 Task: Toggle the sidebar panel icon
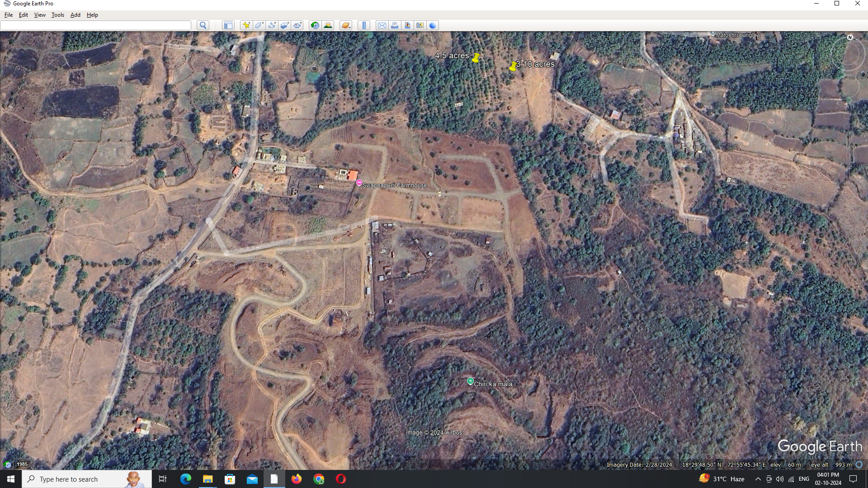pyautogui.click(x=228, y=25)
